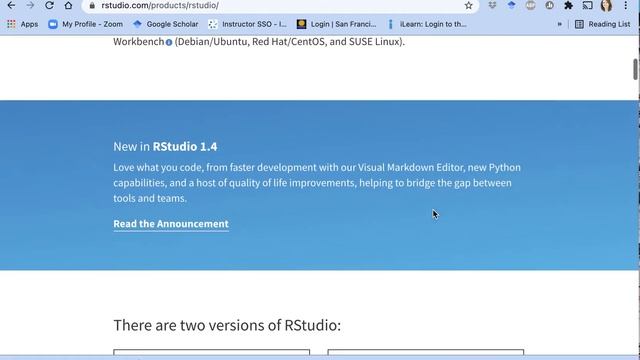Click the grey extension icon beside Scholar
This screenshot has height=360, width=640.
tap(530, 5)
